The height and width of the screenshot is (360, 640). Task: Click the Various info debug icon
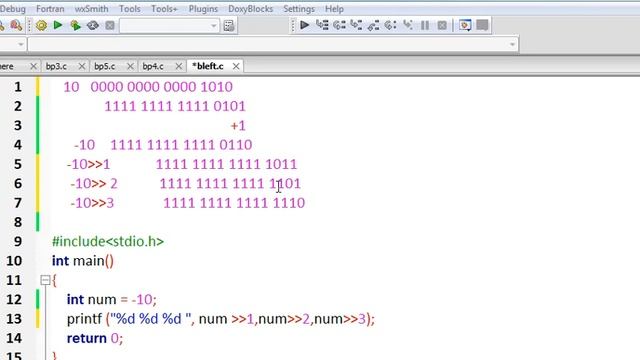482,25
